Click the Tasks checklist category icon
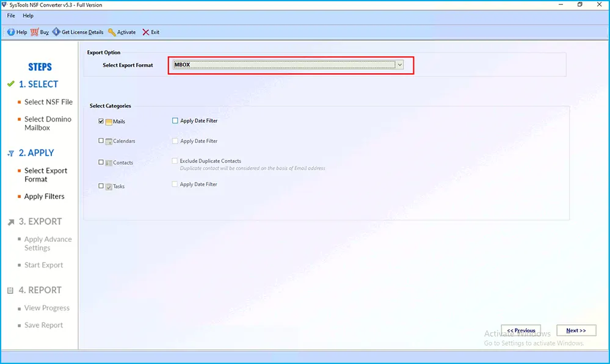This screenshot has height=364, width=610. click(x=109, y=186)
